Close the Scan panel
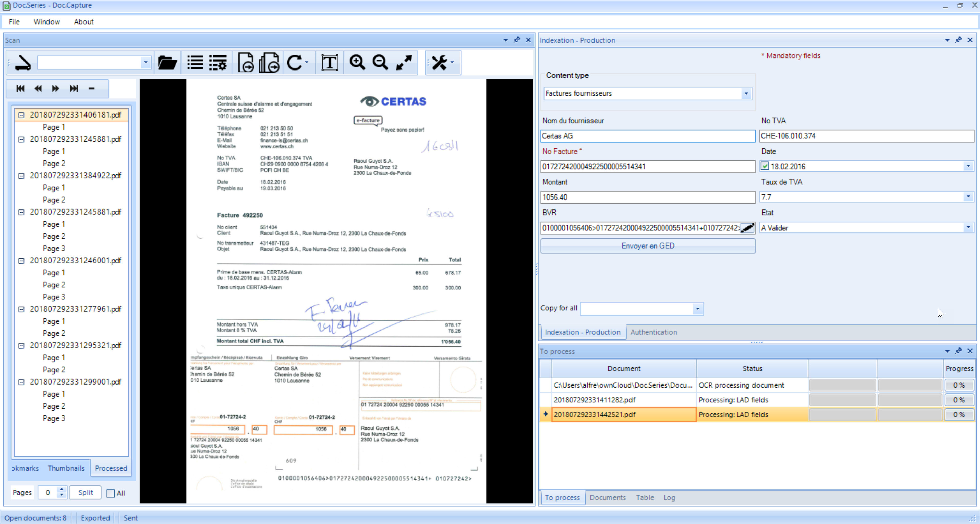The width and height of the screenshot is (980, 524). (528, 40)
